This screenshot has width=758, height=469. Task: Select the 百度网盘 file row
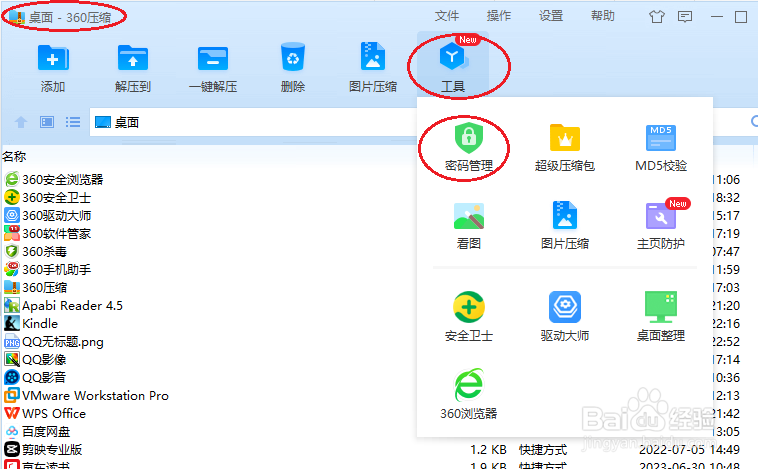(x=37, y=431)
